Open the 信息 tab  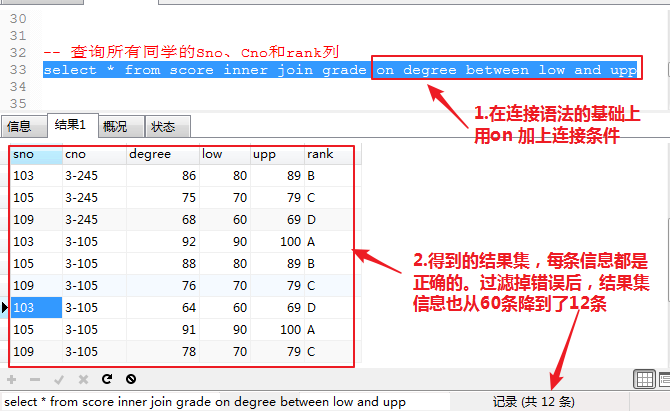click(24, 127)
